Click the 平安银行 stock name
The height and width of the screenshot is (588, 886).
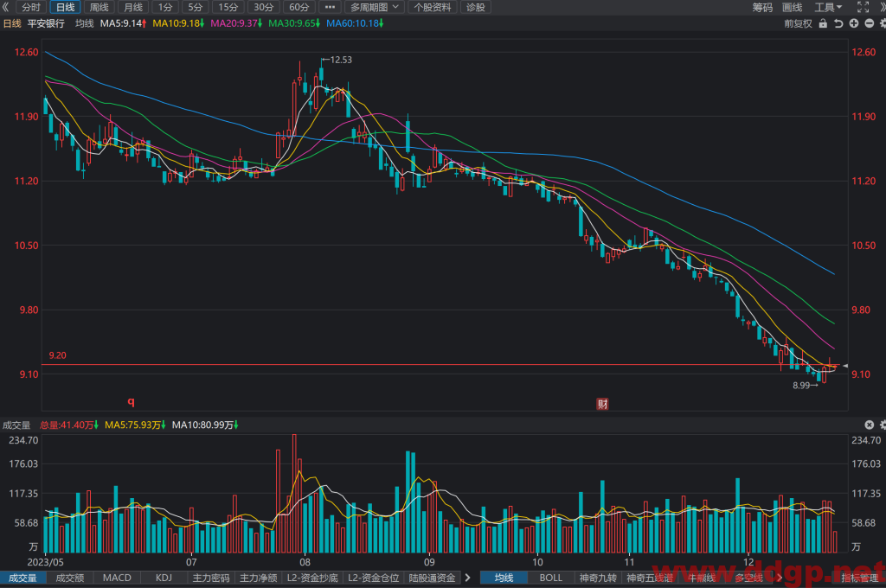(x=46, y=23)
